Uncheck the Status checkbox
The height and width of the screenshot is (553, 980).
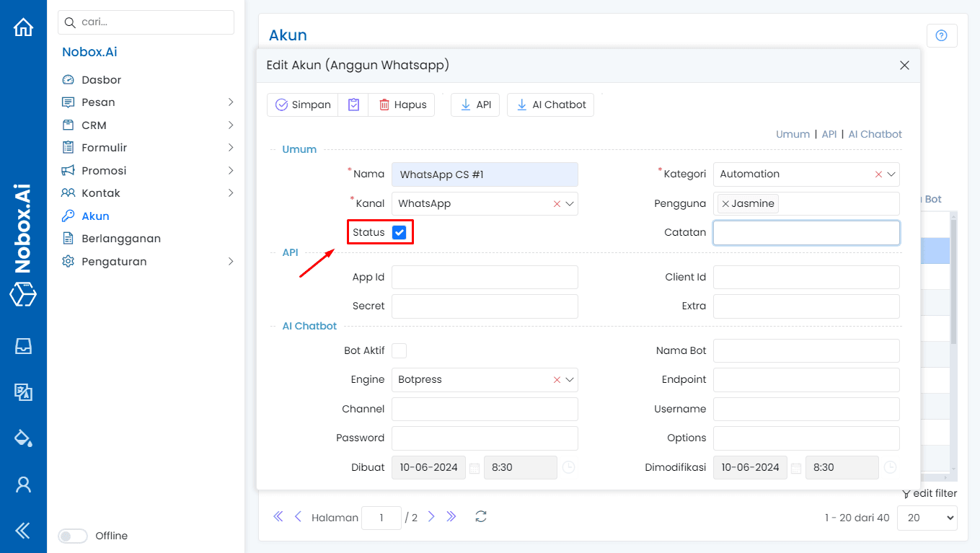coord(399,232)
